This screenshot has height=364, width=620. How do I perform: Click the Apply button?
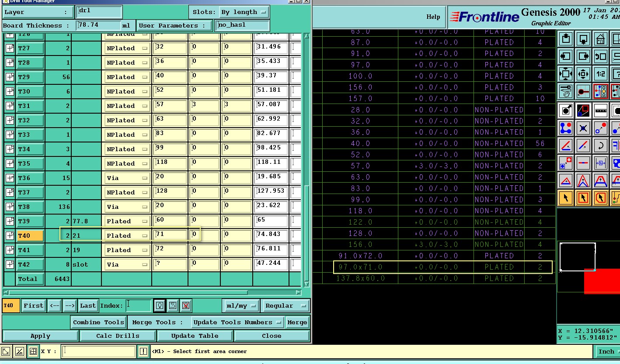click(40, 336)
